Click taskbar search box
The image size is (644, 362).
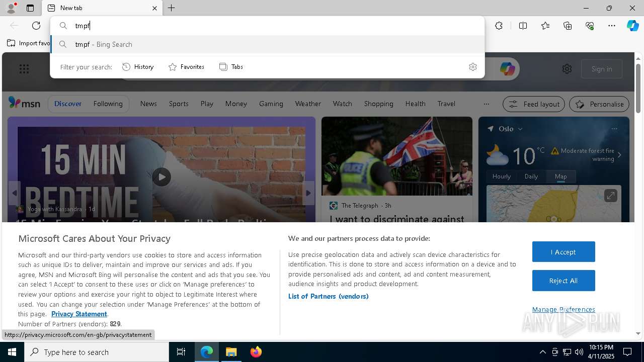point(97,352)
